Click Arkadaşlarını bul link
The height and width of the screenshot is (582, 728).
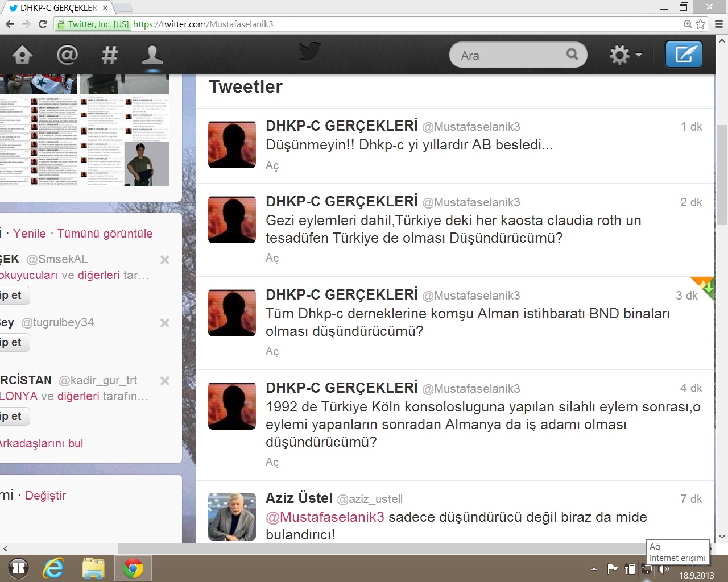pos(42,443)
